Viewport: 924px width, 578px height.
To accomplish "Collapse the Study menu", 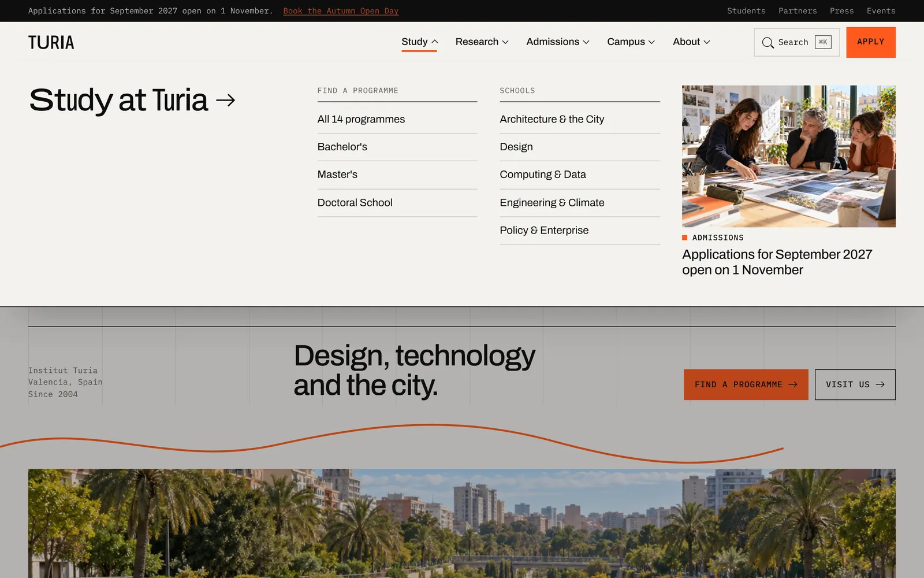I will [x=419, y=42].
